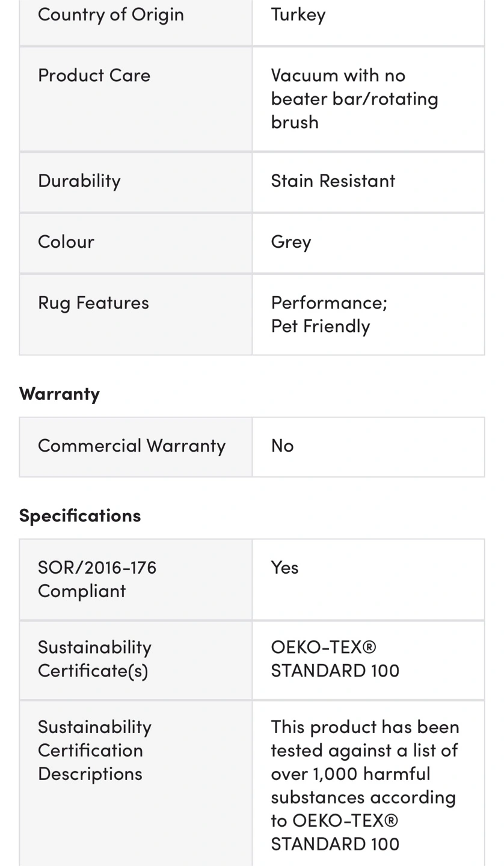Click the Colour row label
The width and height of the screenshot is (504, 866).
(x=66, y=241)
